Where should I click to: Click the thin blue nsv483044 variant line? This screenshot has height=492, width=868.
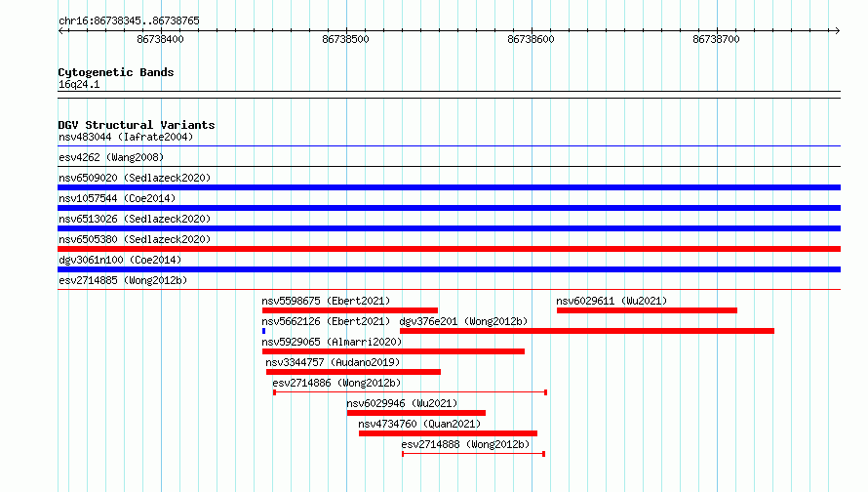coord(449,146)
